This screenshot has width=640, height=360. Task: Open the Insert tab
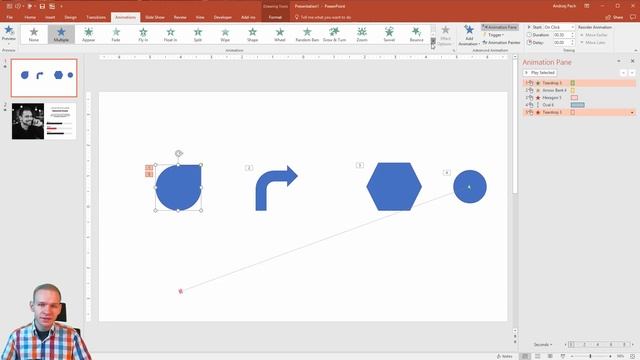coord(50,17)
